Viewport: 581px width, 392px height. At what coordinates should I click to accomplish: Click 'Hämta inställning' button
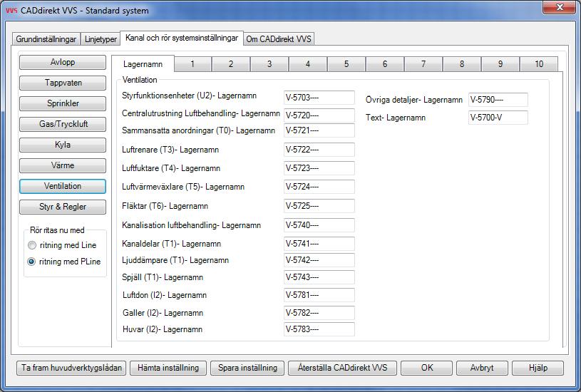pyautogui.click(x=168, y=368)
